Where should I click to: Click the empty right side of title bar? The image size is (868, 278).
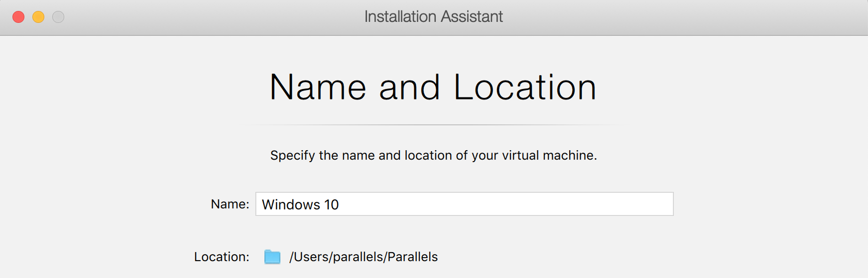click(697, 17)
